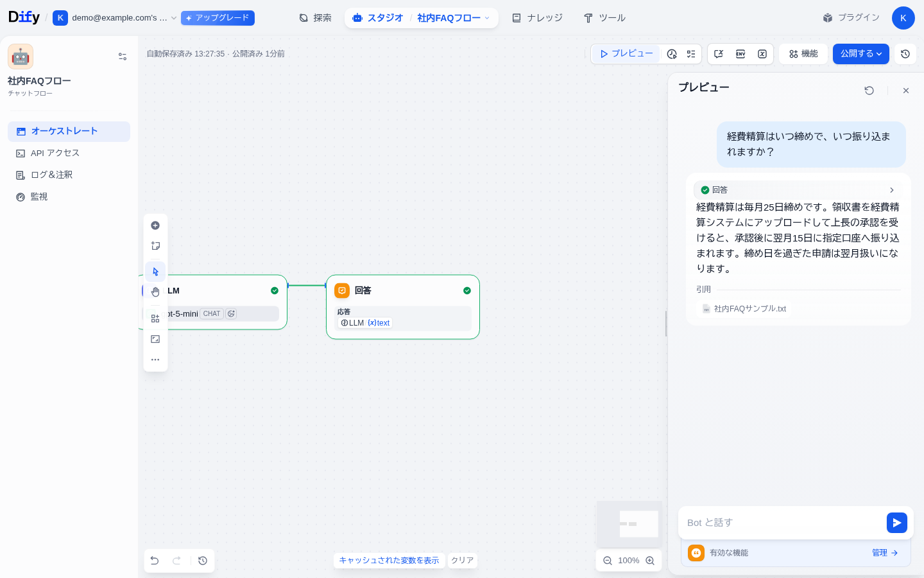Viewport: 924px width, 578px height.
Task: Click the プレビュー run button
Action: point(626,54)
